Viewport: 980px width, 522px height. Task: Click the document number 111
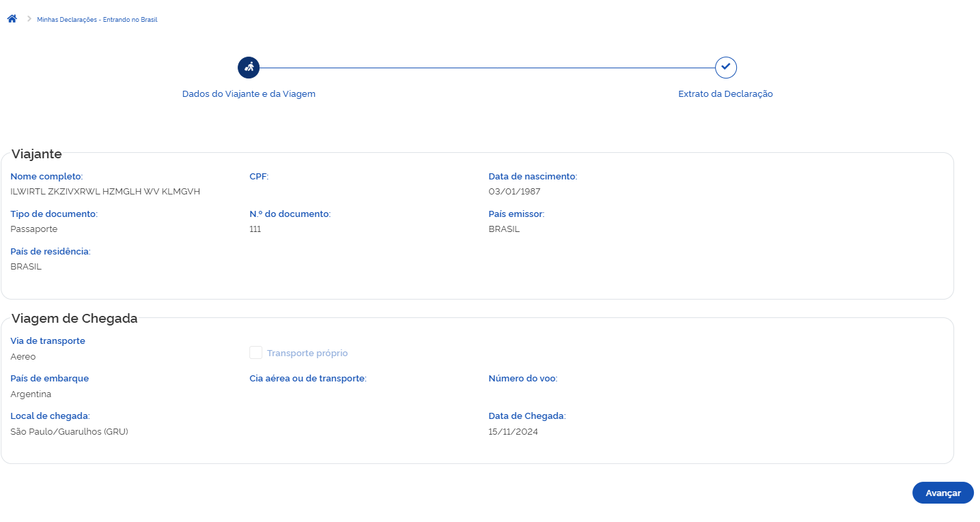point(255,229)
